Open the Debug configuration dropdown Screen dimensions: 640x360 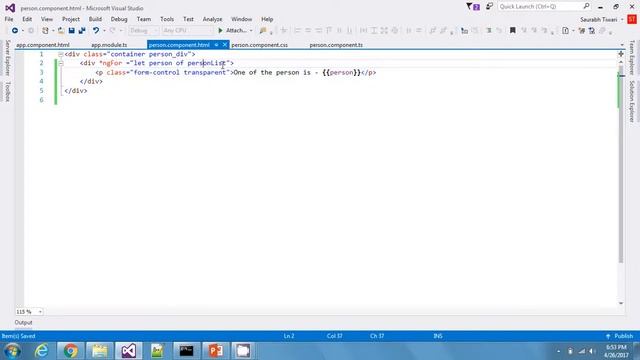(x=143, y=31)
